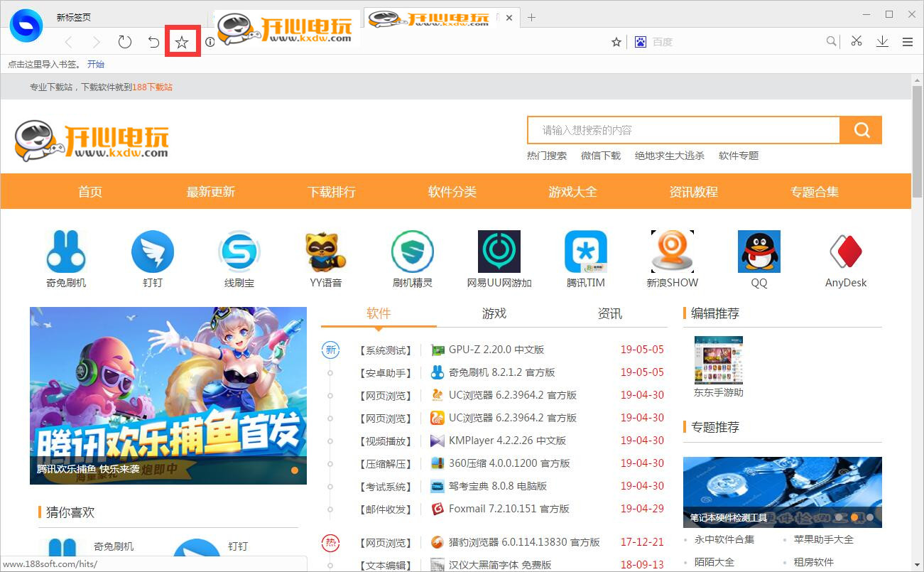The image size is (924, 572).
Task: Click the 刷机精灵 shield icon
Action: click(x=412, y=251)
